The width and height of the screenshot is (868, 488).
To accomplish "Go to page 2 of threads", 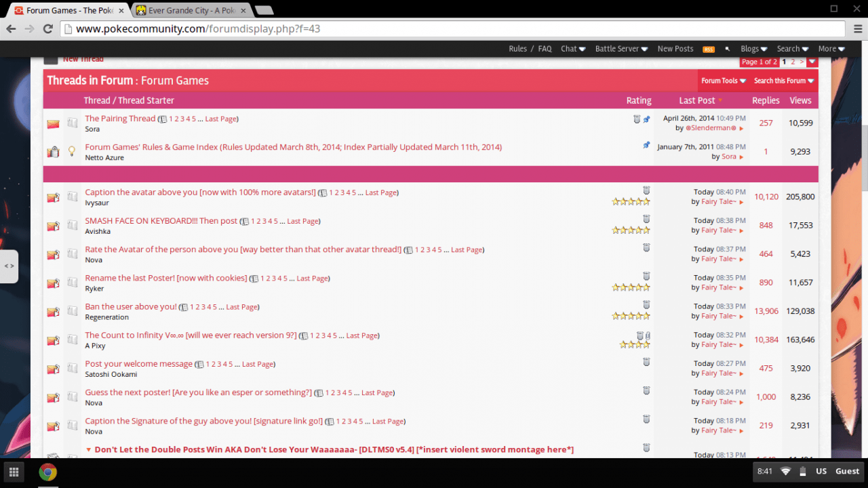I will tap(793, 62).
